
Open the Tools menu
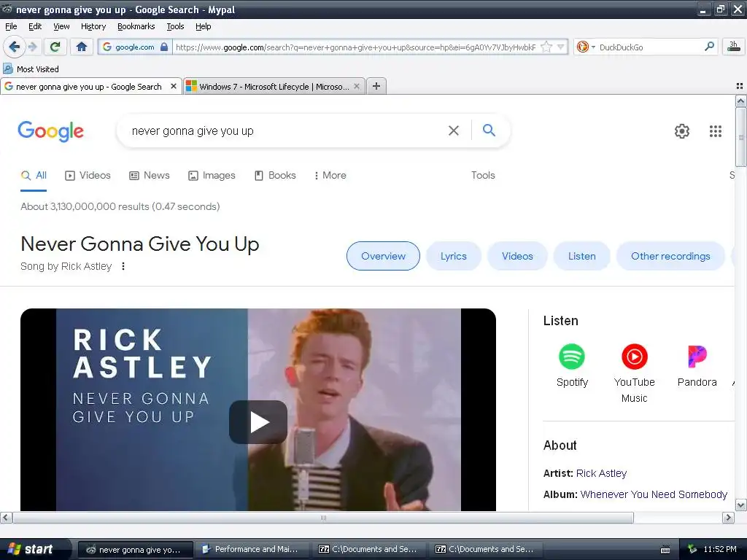pyautogui.click(x=175, y=26)
